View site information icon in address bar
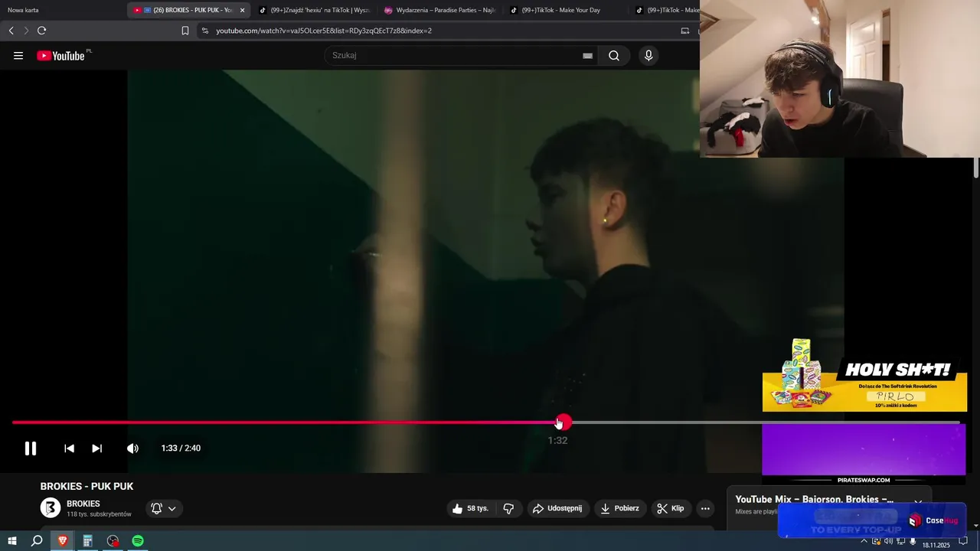980x551 pixels. pyautogui.click(x=204, y=31)
